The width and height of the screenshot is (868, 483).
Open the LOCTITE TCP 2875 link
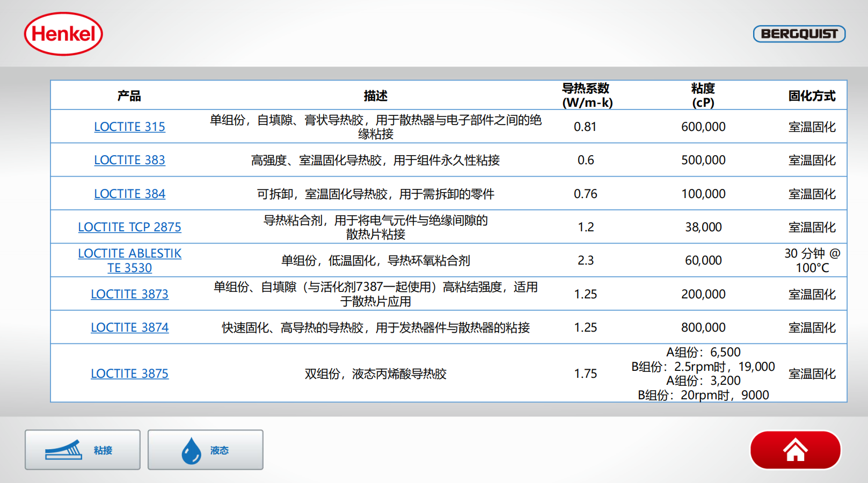click(129, 227)
